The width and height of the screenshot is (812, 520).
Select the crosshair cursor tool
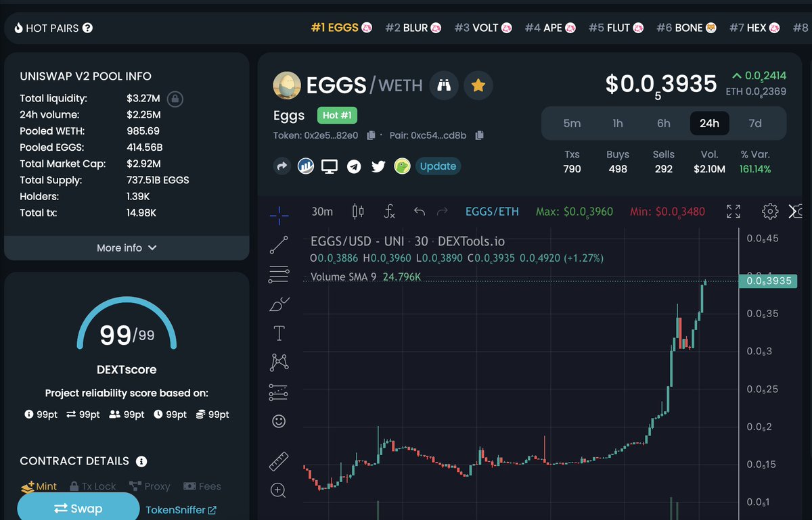(278, 214)
